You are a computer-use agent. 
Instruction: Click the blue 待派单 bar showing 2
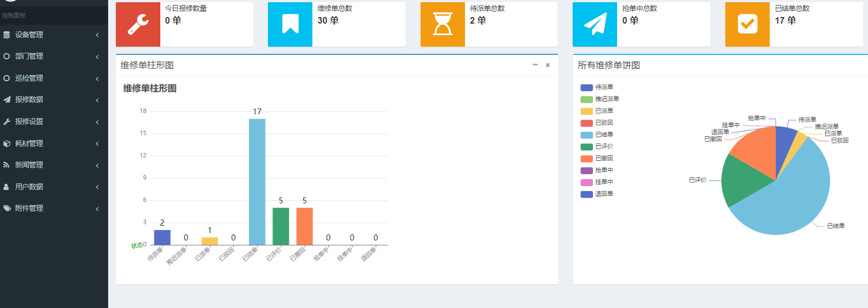162,237
